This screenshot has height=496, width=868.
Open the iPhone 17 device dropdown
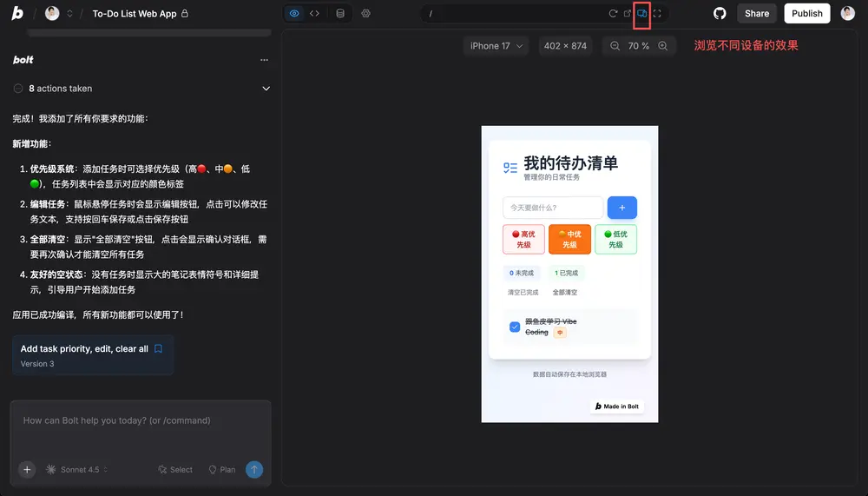pos(496,46)
